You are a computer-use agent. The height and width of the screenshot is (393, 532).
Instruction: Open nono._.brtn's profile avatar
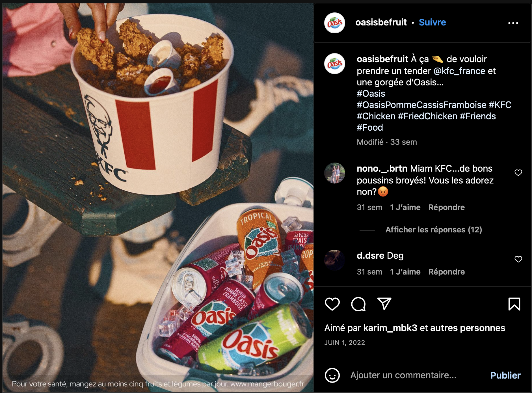coord(335,173)
